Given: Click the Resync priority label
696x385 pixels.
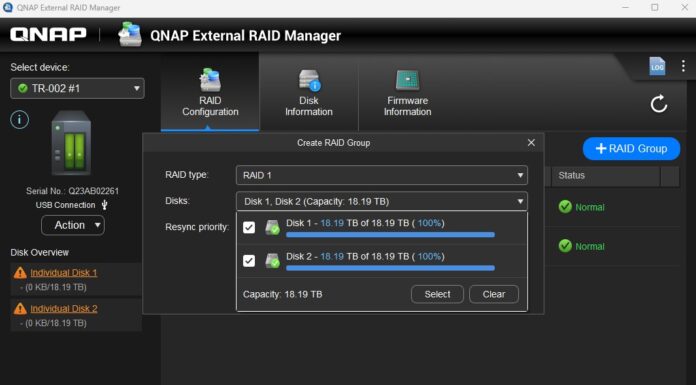Looking at the screenshot, I should pos(197,227).
